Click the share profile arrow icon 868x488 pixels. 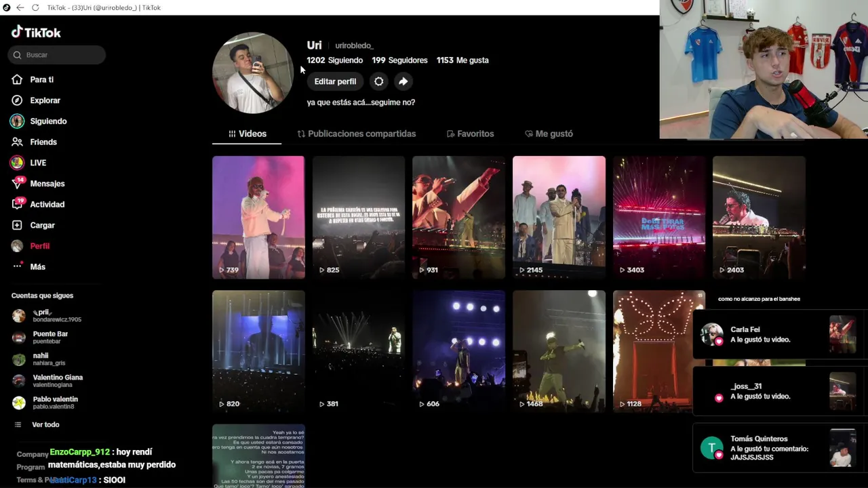[403, 81]
